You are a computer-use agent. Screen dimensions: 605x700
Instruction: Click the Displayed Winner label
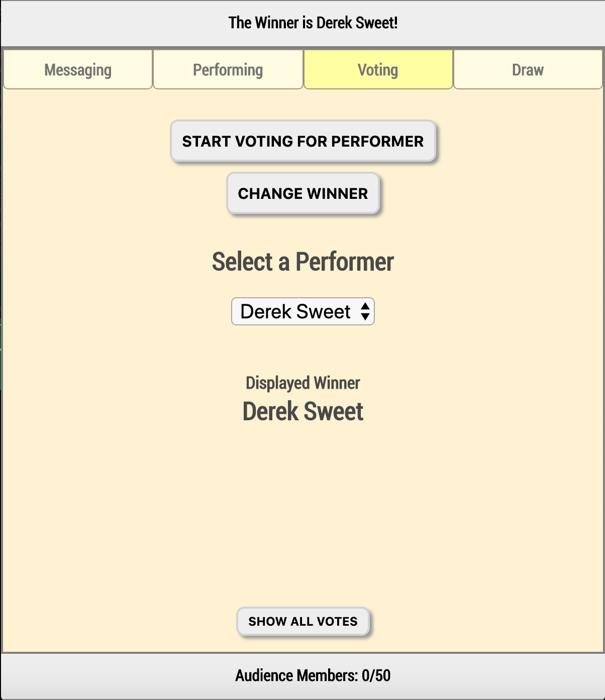click(x=302, y=383)
